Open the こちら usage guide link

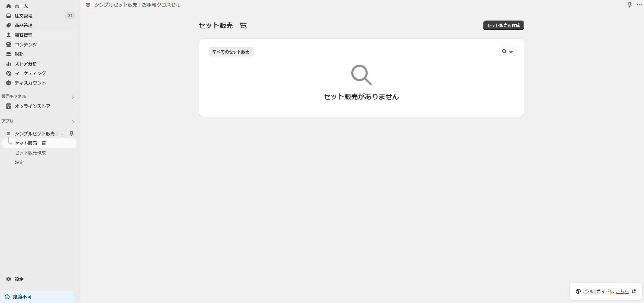pyautogui.click(x=622, y=291)
